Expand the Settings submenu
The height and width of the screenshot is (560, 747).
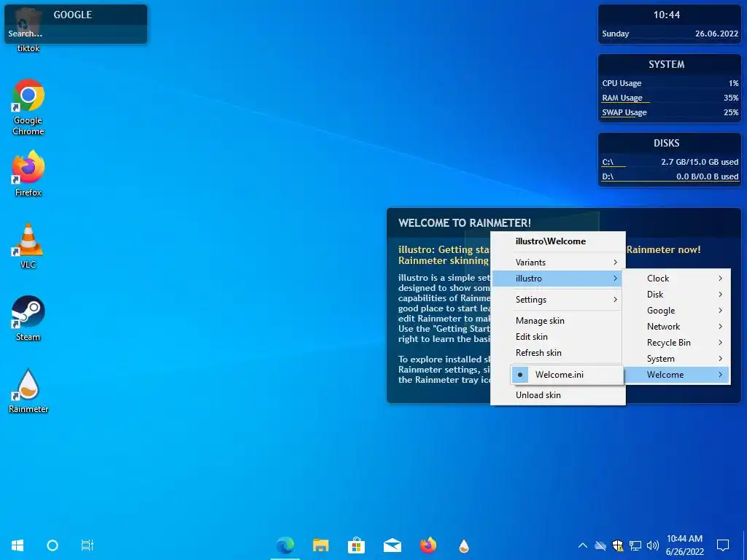(558, 300)
